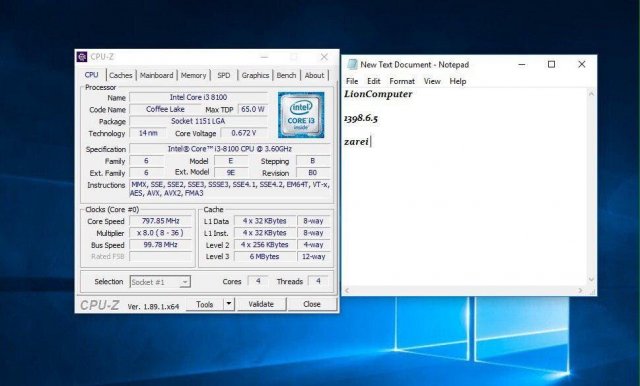The image size is (640, 386).
Task: Click the Notepad icon in its title bar
Action: click(352, 64)
